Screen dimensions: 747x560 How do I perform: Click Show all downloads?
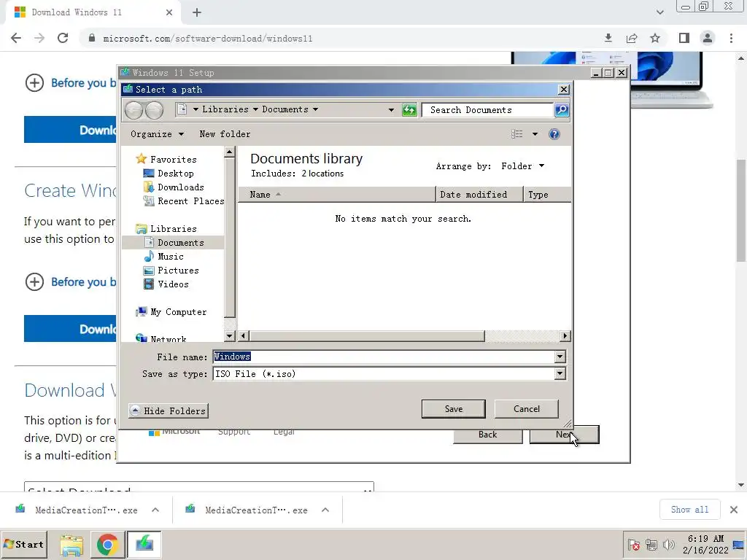coord(689,510)
